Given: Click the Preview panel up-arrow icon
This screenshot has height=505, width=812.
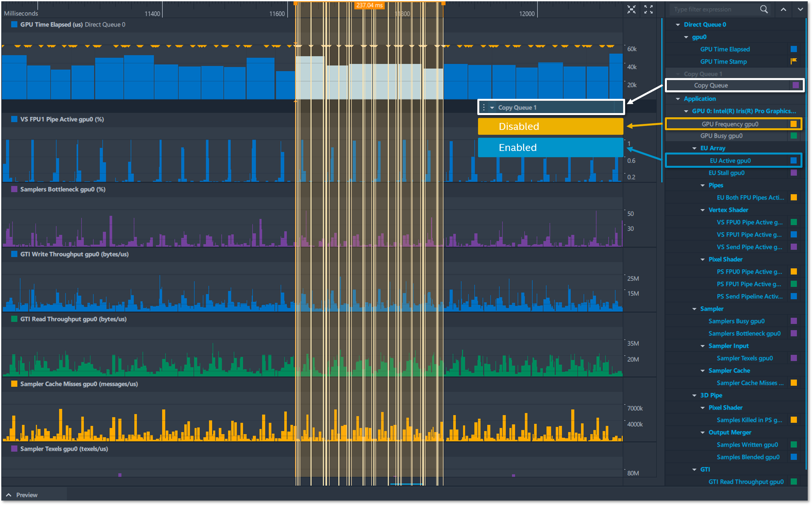Looking at the screenshot, I should [9, 495].
